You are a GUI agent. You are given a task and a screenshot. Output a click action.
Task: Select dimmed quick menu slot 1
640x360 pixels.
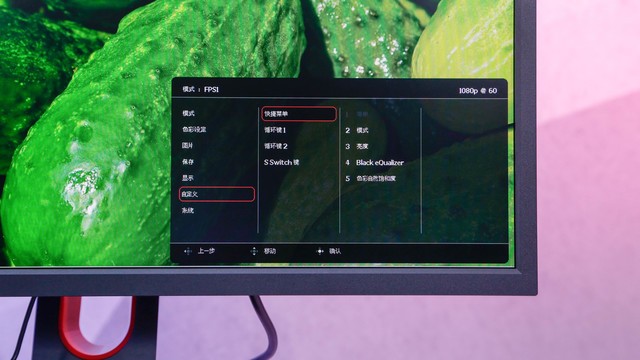357,114
